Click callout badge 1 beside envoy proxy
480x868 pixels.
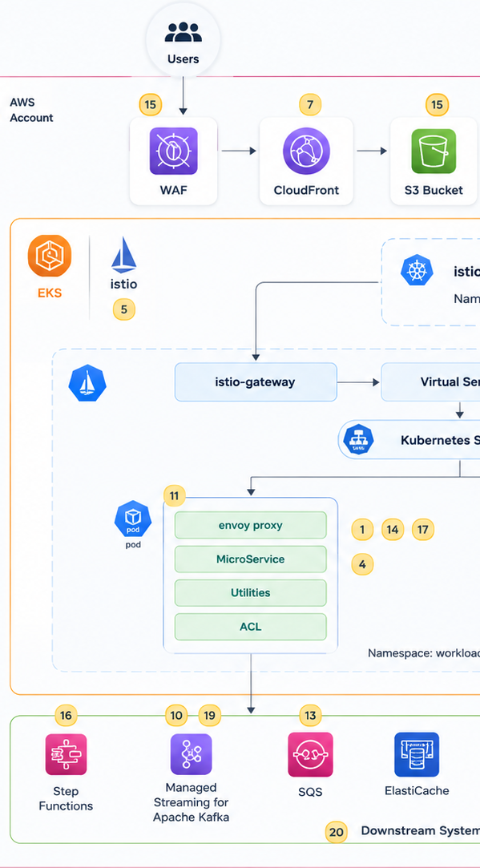coord(363,530)
